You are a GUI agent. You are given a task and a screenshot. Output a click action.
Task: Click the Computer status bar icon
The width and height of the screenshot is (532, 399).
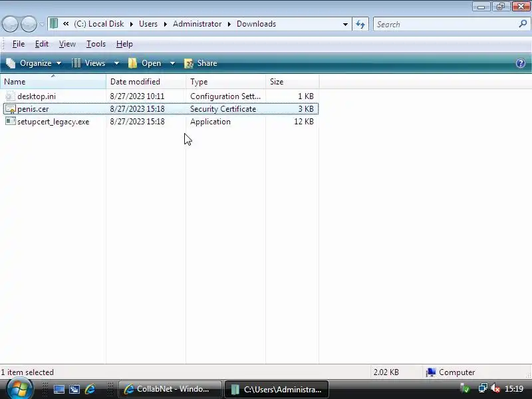coord(431,372)
